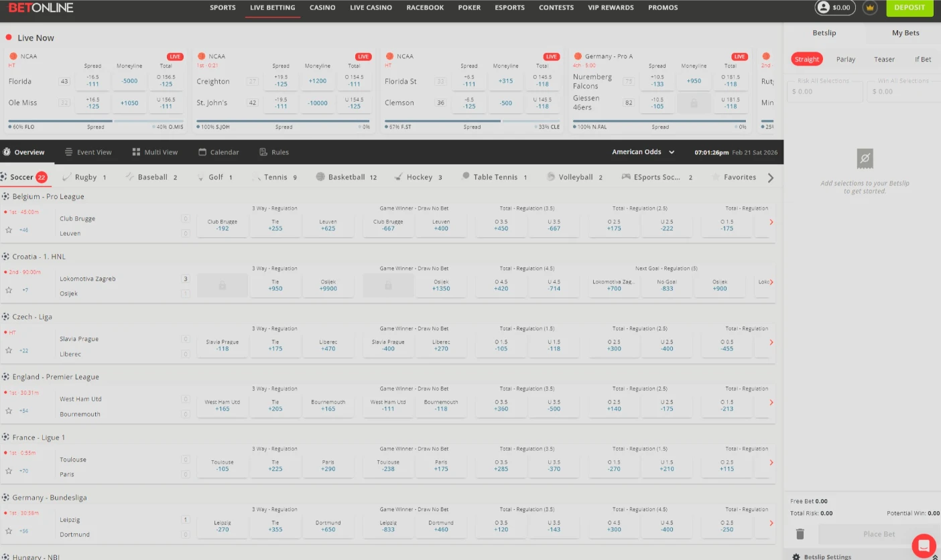This screenshot has width=941, height=560.
Task: Click the Risk All Selections input field
Action: [824, 90]
